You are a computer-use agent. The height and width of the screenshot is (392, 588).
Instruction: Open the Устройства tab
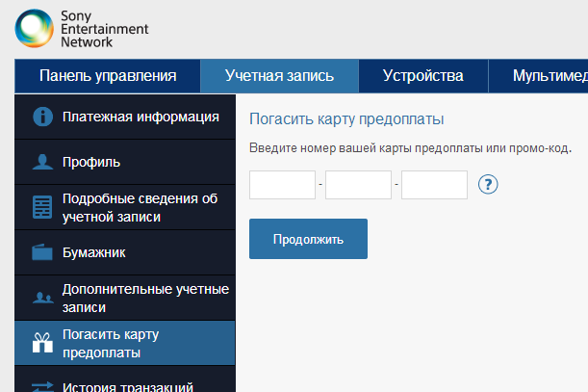423,76
